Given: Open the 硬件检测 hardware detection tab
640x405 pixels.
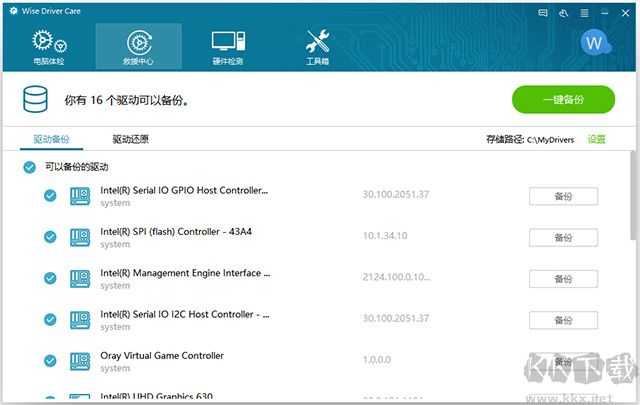Looking at the screenshot, I should [228, 47].
